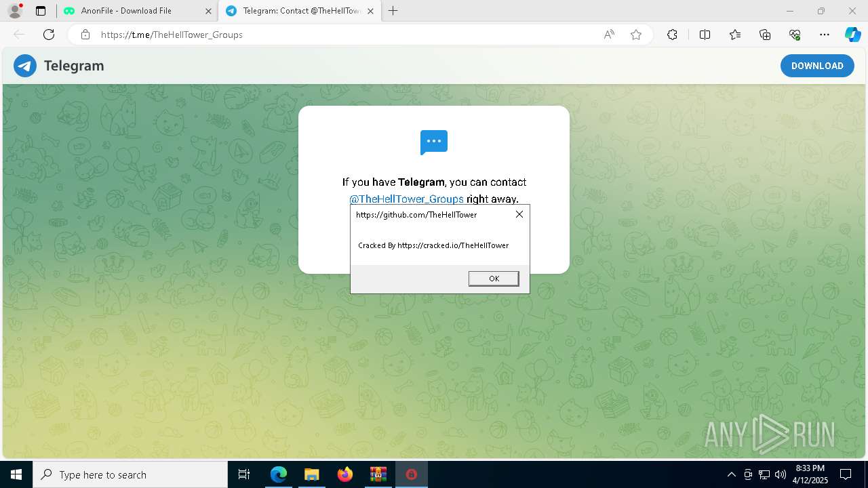Open the notification center icon
Image resolution: width=868 pixels, height=488 pixels.
coord(846,474)
